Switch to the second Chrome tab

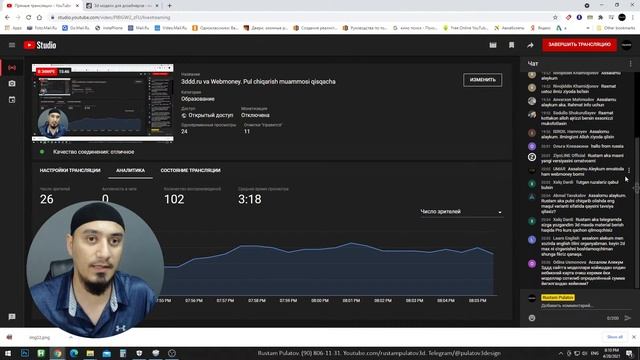122,6
